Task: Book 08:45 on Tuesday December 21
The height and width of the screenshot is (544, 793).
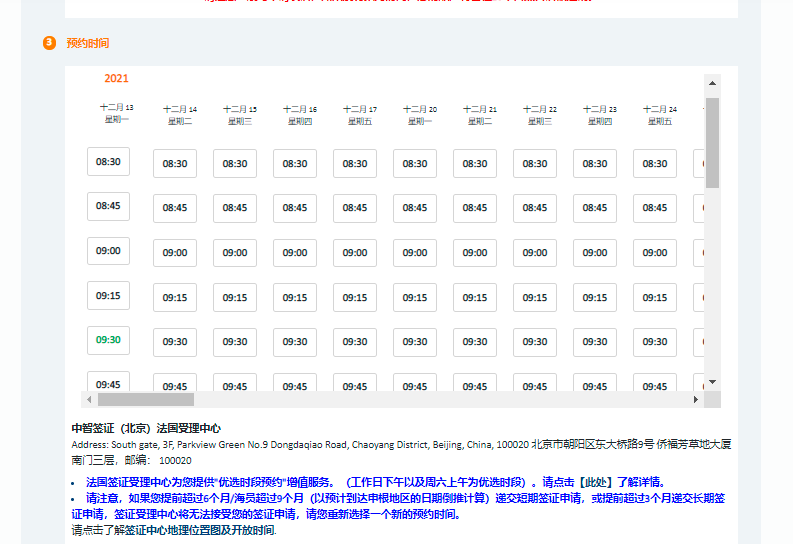Action: tap(475, 208)
